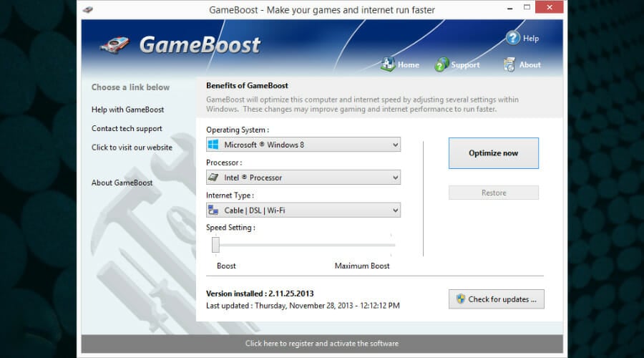
Task: Select Intel Processor text in dropdown
Action: (253, 178)
